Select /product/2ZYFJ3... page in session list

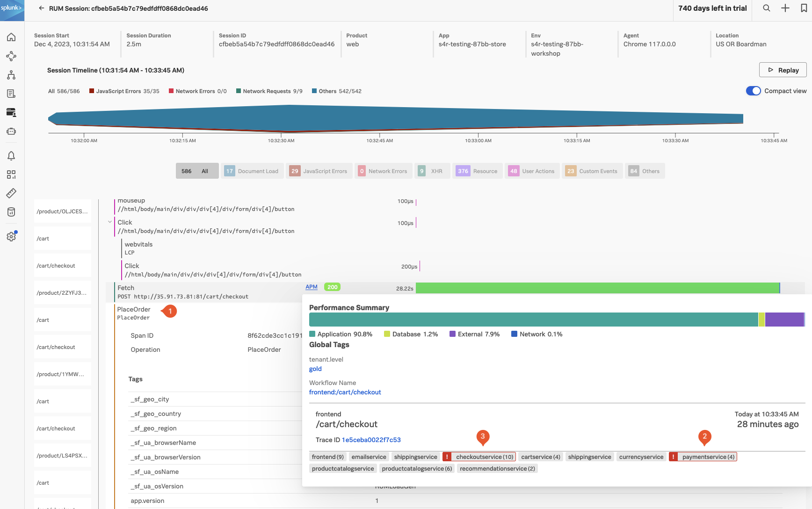(x=63, y=293)
